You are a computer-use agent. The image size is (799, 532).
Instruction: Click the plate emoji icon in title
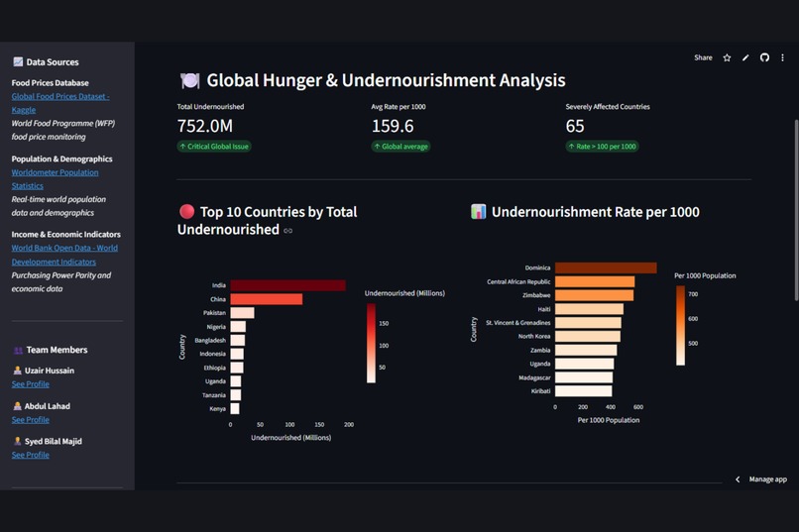pyautogui.click(x=189, y=80)
